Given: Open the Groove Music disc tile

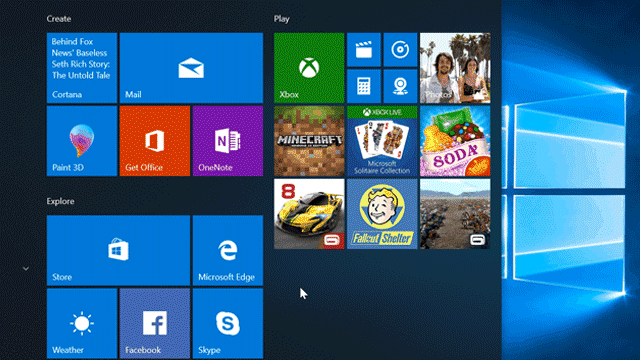Looking at the screenshot, I should coord(400,50).
